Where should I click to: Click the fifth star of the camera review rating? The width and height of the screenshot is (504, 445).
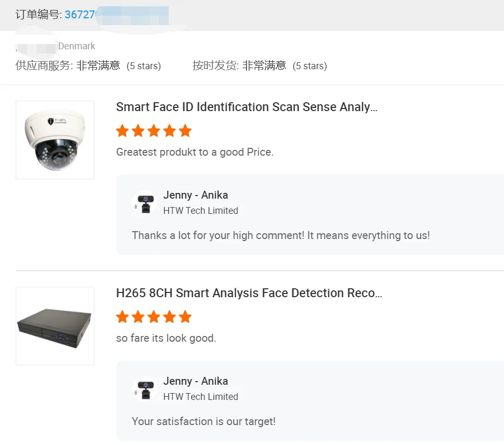[185, 131]
